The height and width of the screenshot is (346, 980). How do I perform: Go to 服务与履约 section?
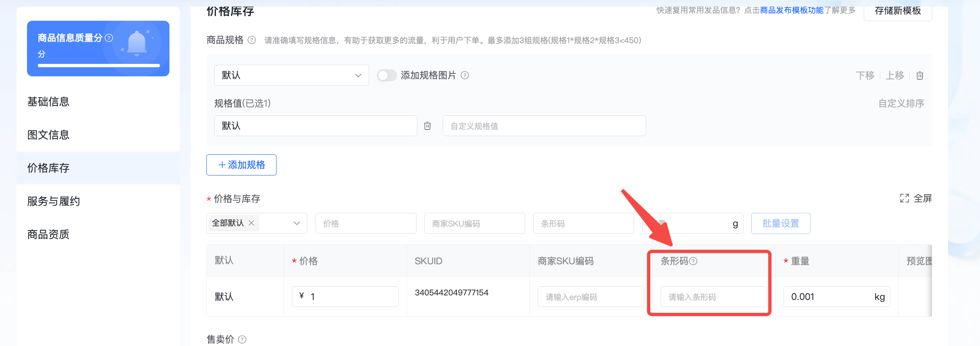(x=54, y=201)
